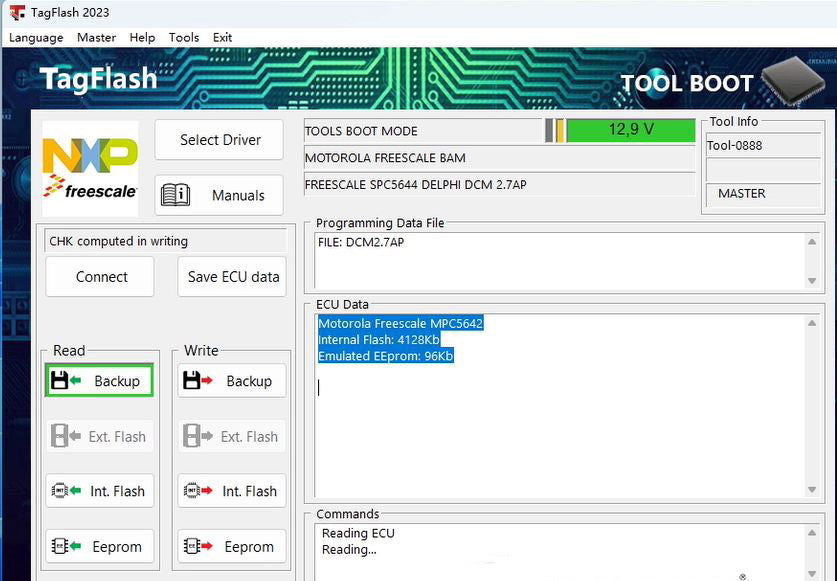Click FREESCALE SPC5644 DELPHI DCM 2.7AP field

(499, 185)
